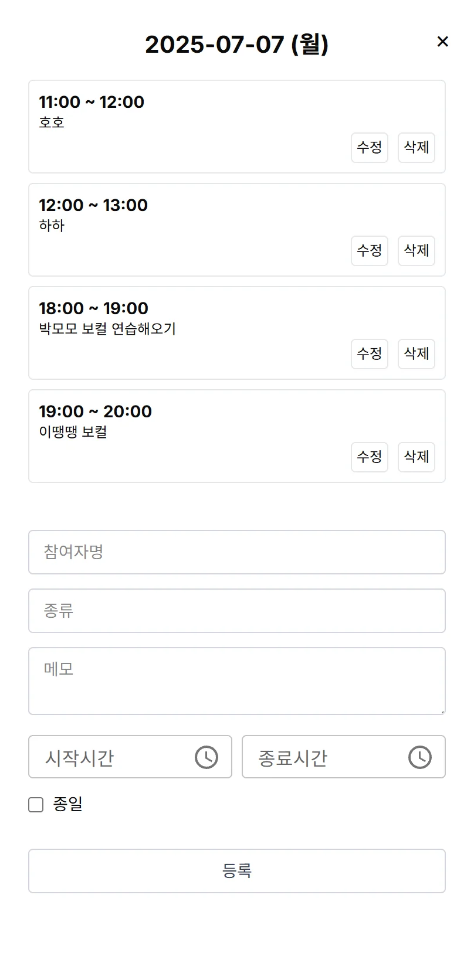Close the 2025-07-07 schedule dialog
The image size is (474, 980).
[x=443, y=42]
